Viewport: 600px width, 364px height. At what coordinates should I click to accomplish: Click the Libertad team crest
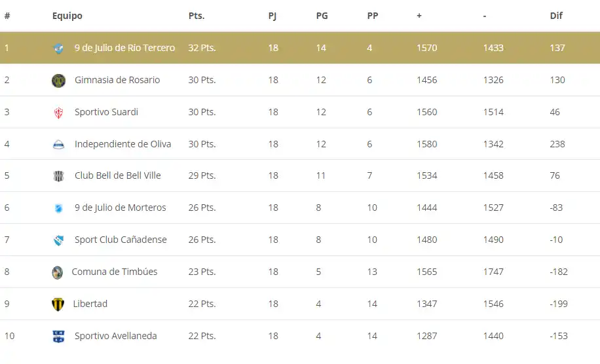point(58,304)
